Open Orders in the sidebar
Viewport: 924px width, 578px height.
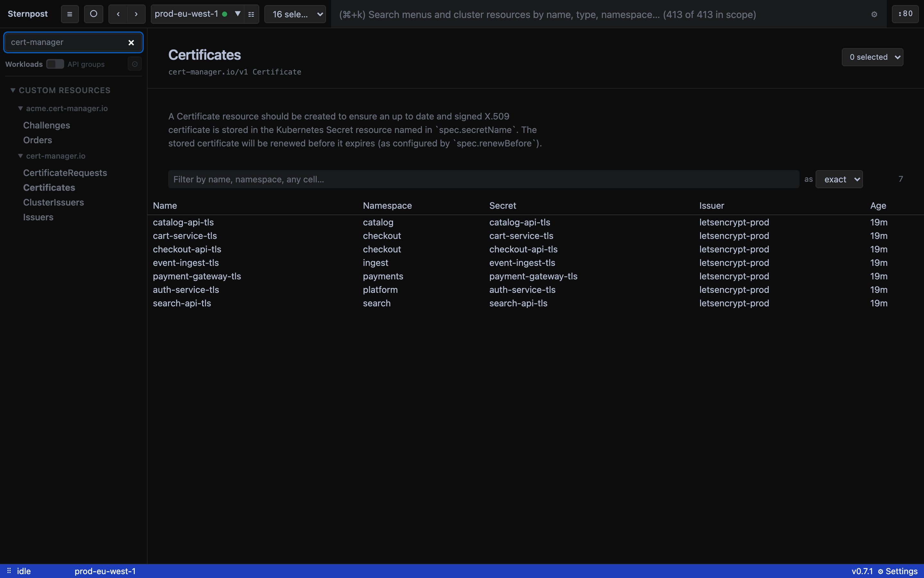(38, 140)
